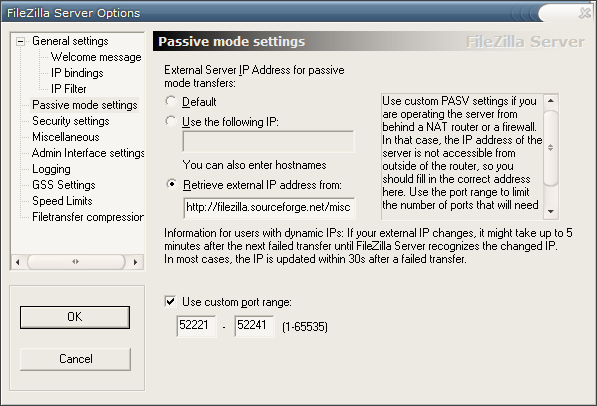Click the Cancel button

[x=75, y=359]
